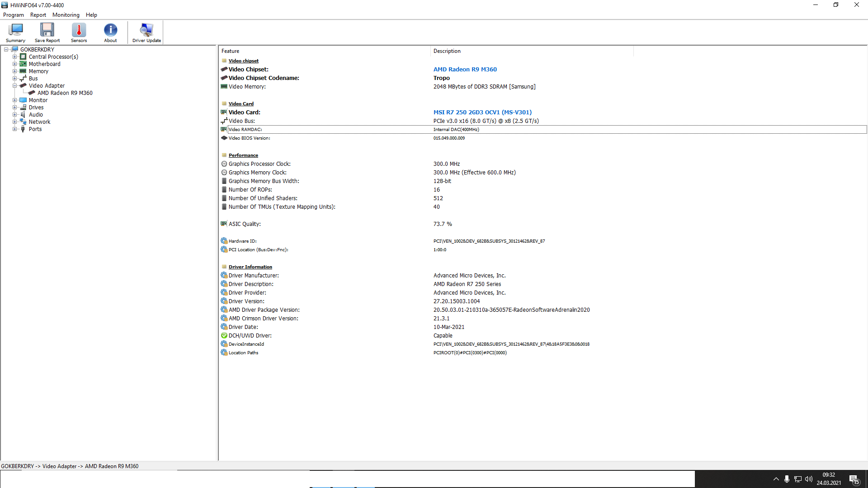Click the microphone tray icon
This screenshot has width=868, height=488.
pyautogui.click(x=787, y=479)
